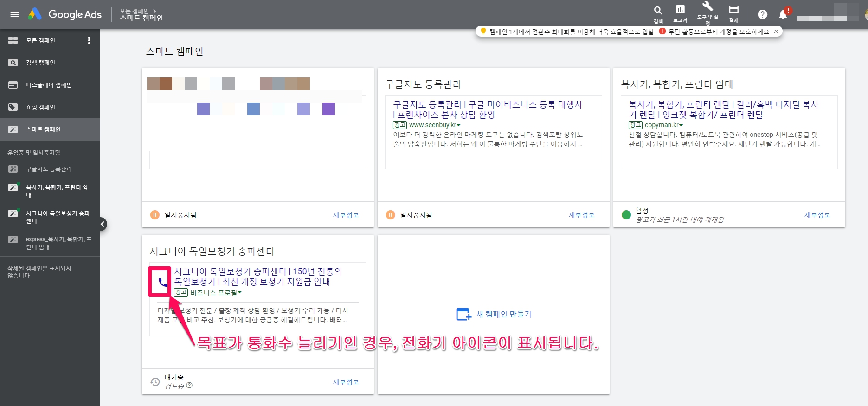The image size is (868, 406).
Task: Dismiss the notification banner with X
Action: point(776,32)
